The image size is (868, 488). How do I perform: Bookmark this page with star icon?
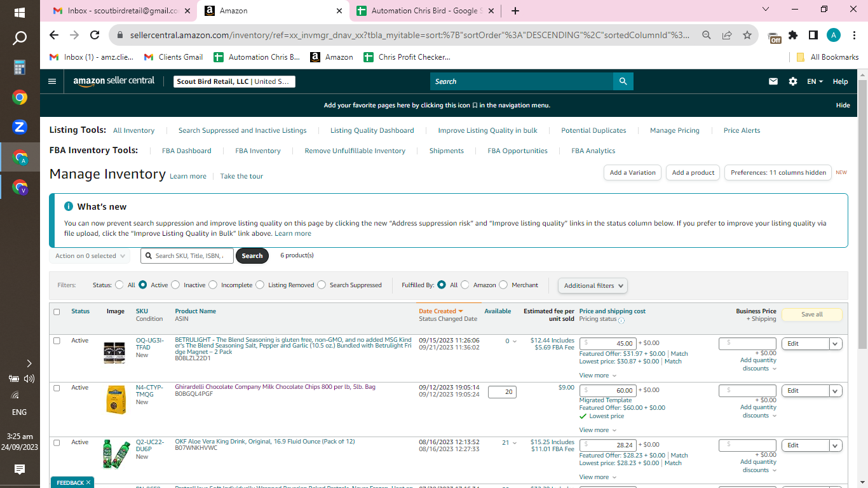(x=747, y=35)
